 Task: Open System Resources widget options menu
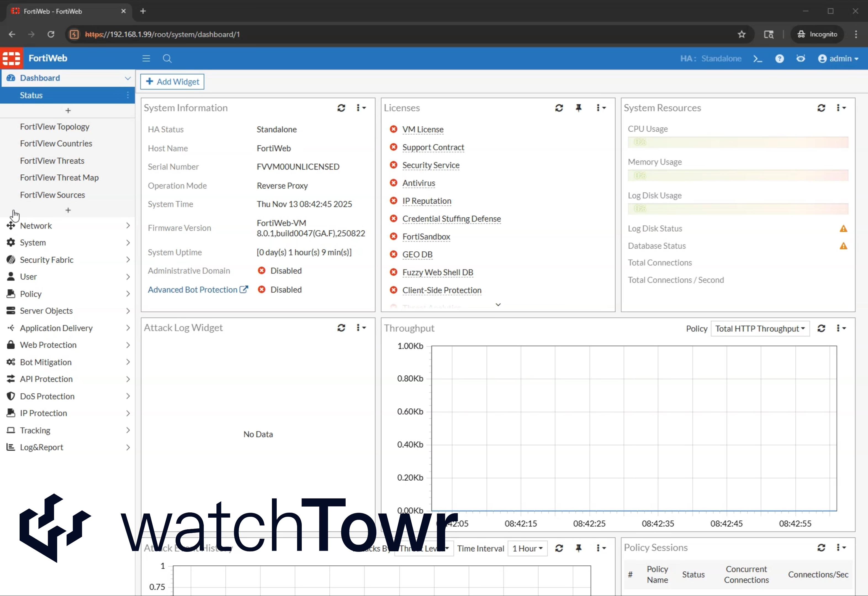coord(841,108)
